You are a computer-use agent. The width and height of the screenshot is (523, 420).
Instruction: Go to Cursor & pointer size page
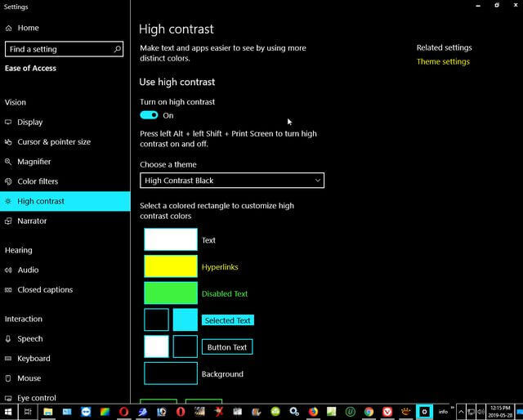pos(47,142)
